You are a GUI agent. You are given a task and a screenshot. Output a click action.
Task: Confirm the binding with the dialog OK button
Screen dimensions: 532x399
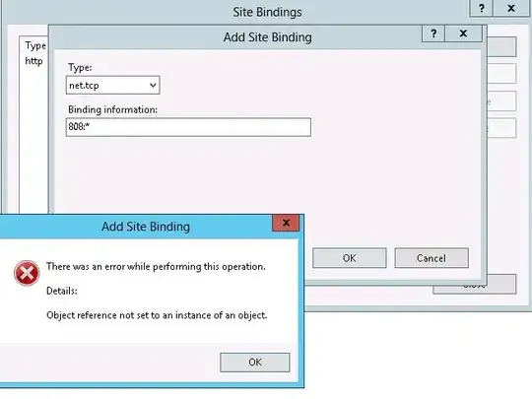click(350, 258)
